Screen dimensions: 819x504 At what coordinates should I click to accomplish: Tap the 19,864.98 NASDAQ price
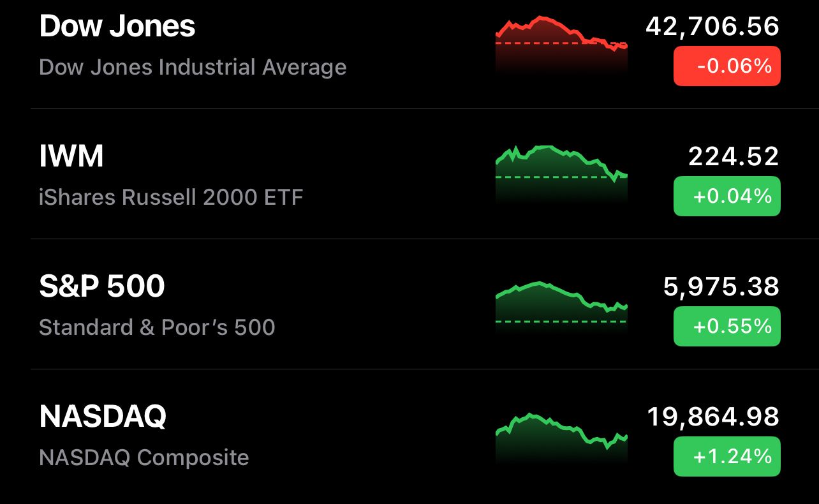[713, 417]
